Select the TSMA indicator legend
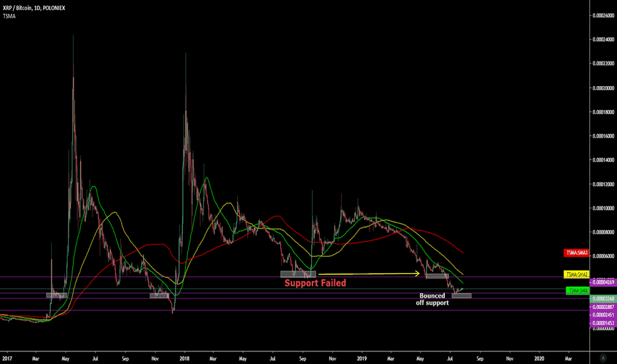 coord(9,16)
